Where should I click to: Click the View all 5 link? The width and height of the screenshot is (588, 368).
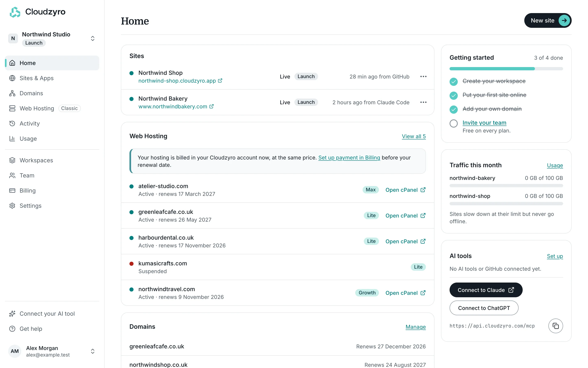414,136
